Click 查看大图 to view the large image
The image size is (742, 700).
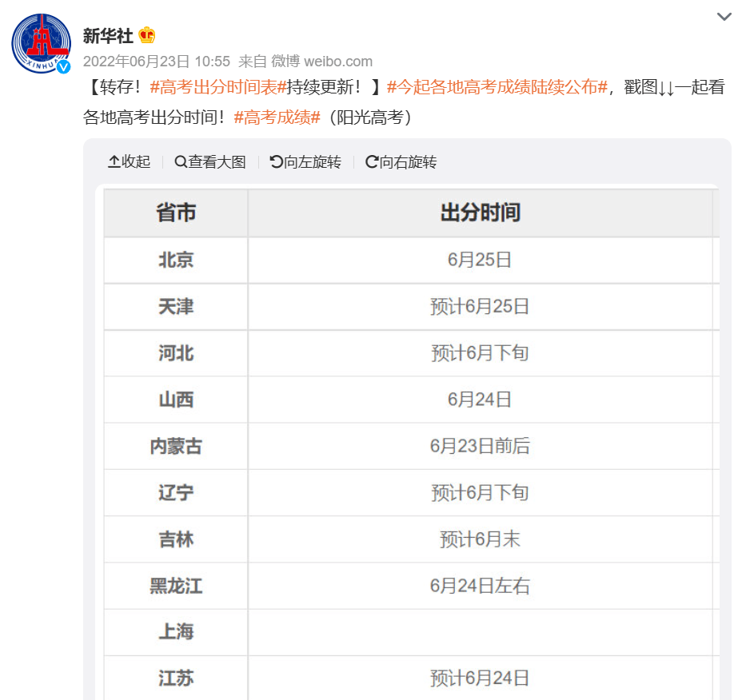[x=210, y=161]
